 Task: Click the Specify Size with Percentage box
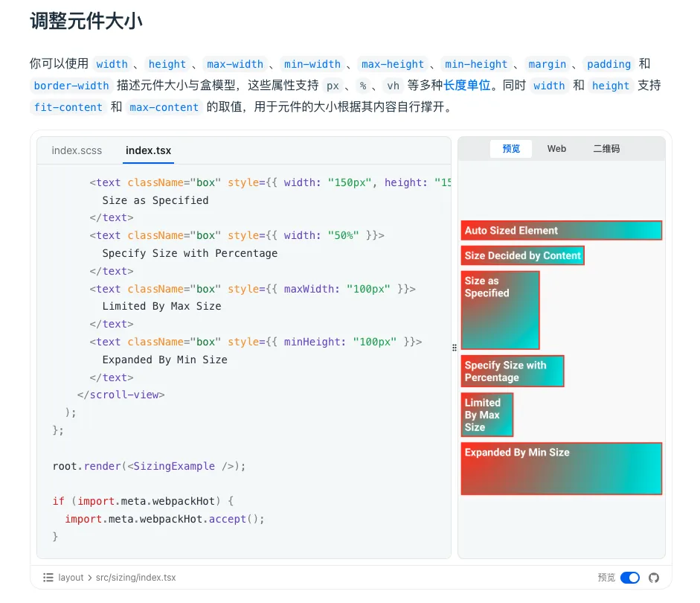tap(513, 371)
